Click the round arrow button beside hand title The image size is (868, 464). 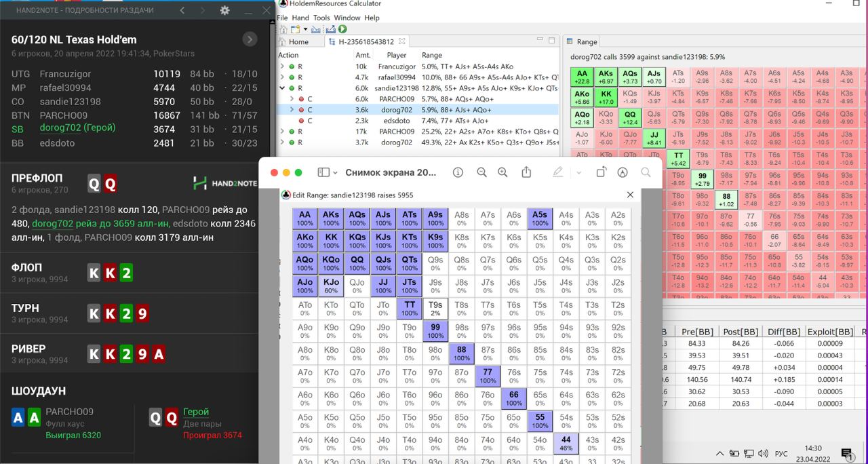point(250,39)
